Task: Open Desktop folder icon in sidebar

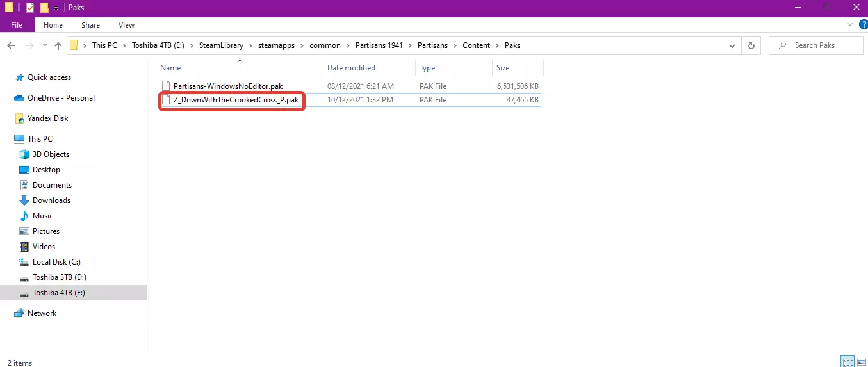Action: (x=24, y=170)
